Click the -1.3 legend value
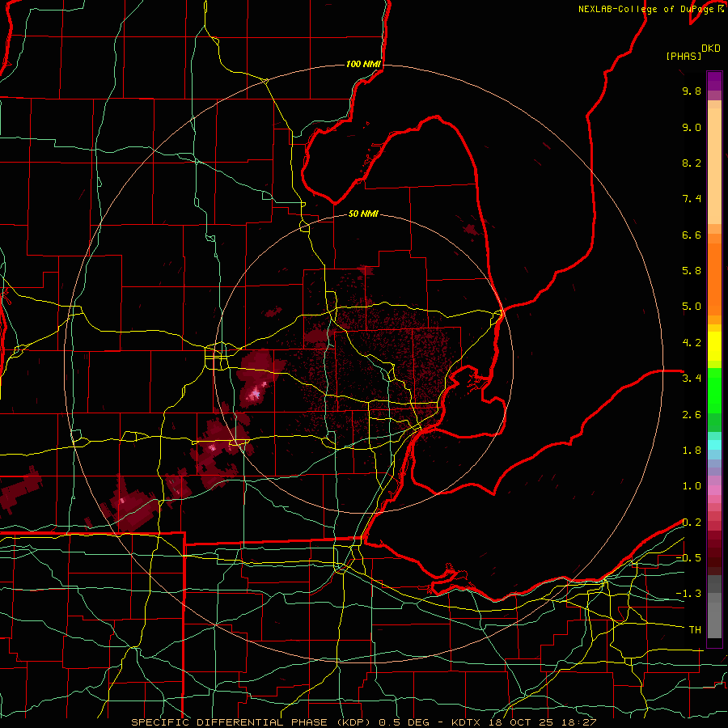Screen dimensions: 728x728 pos(688,594)
